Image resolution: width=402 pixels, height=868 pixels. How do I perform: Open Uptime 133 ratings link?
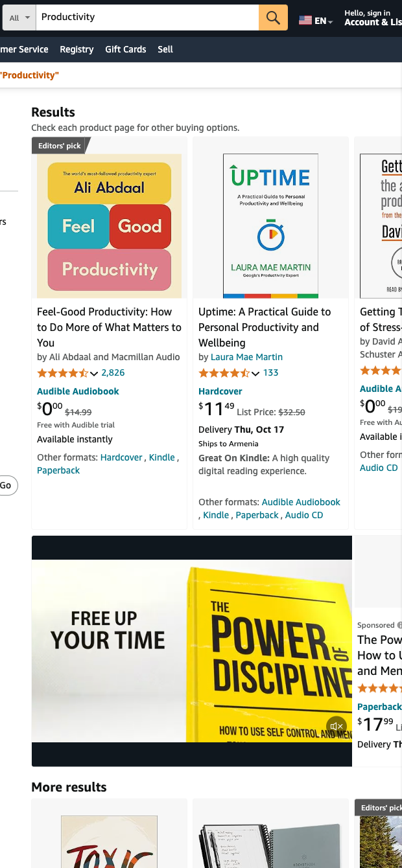point(271,372)
